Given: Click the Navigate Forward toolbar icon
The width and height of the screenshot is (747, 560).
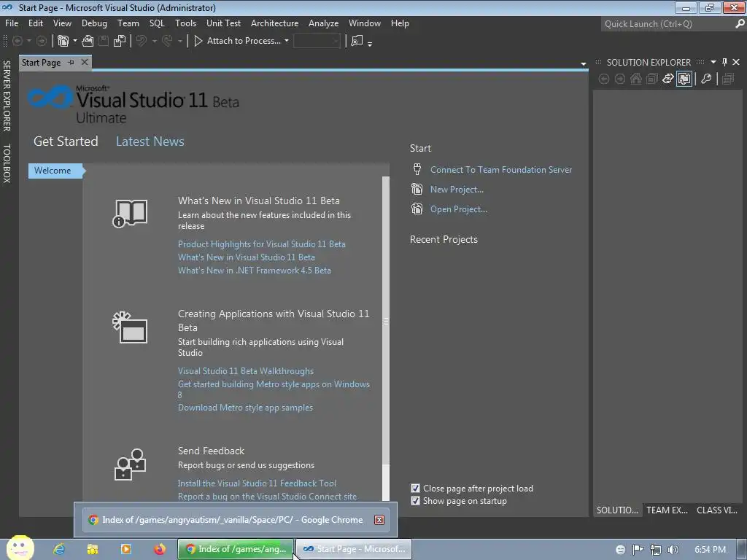Looking at the screenshot, I should pyautogui.click(x=42, y=41).
